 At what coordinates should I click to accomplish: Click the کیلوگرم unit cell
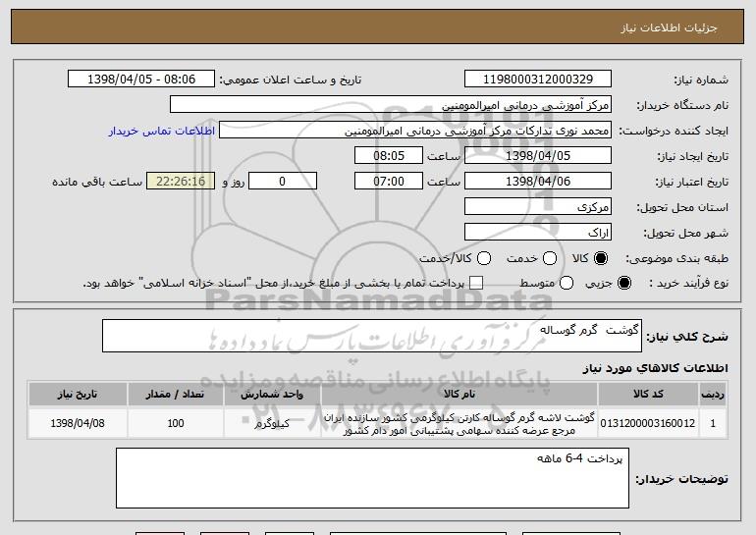tap(272, 423)
